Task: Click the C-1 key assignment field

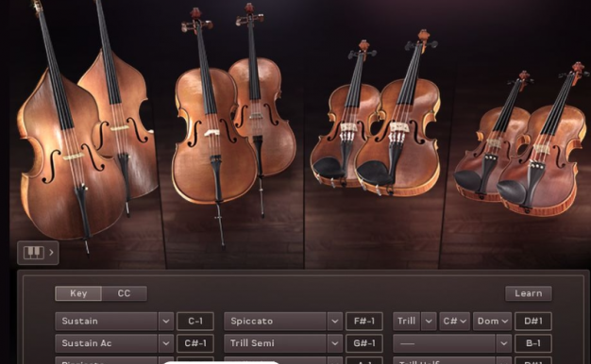Action: pos(195,321)
